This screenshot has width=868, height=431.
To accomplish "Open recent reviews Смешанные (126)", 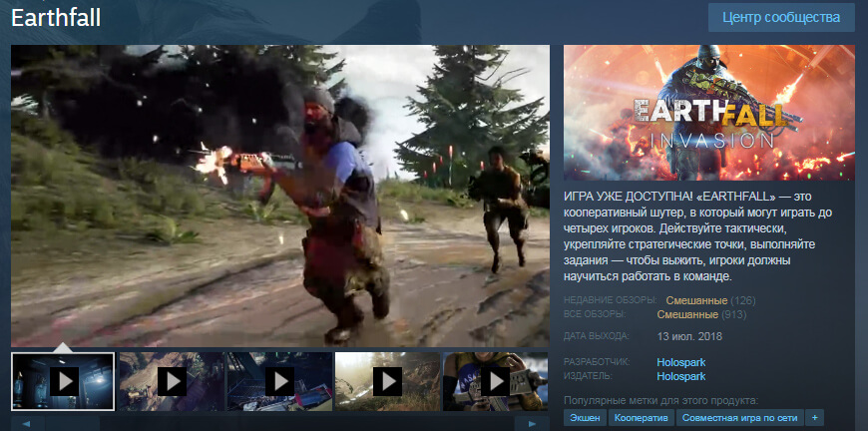I will point(710,300).
